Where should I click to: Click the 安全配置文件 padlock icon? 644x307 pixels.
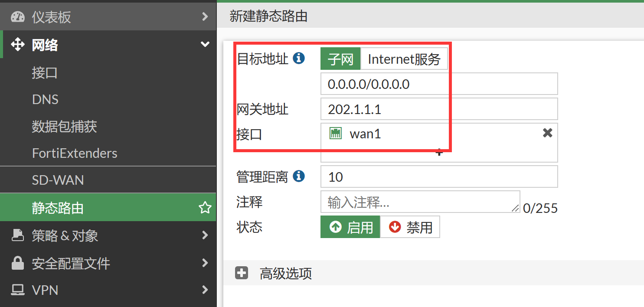[18, 263]
